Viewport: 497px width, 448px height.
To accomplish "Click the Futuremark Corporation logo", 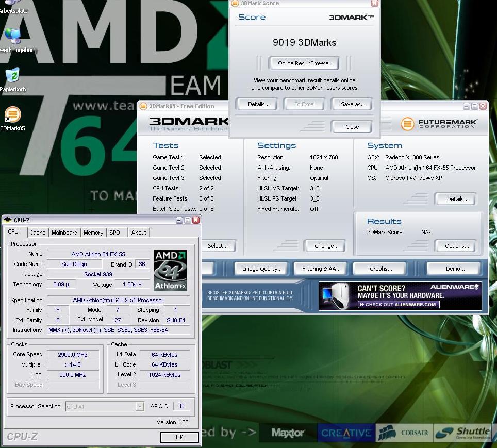I will click(x=439, y=124).
